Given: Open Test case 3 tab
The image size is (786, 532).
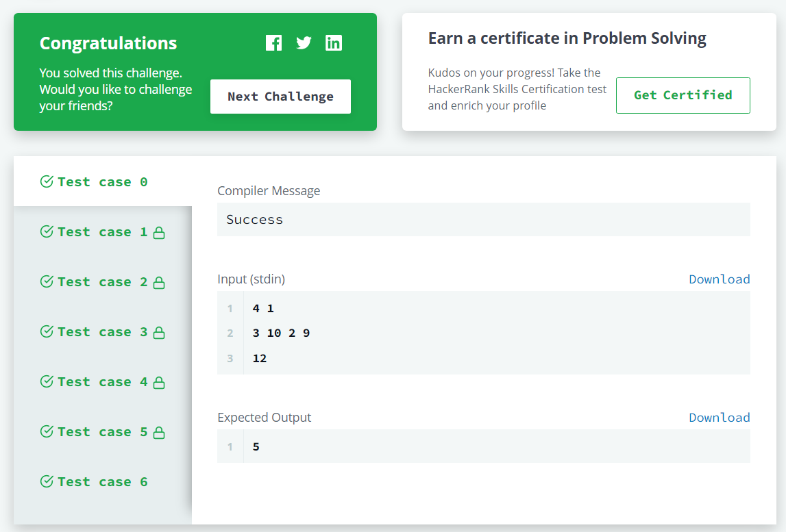Looking at the screenshot, I should click(103, 331).
